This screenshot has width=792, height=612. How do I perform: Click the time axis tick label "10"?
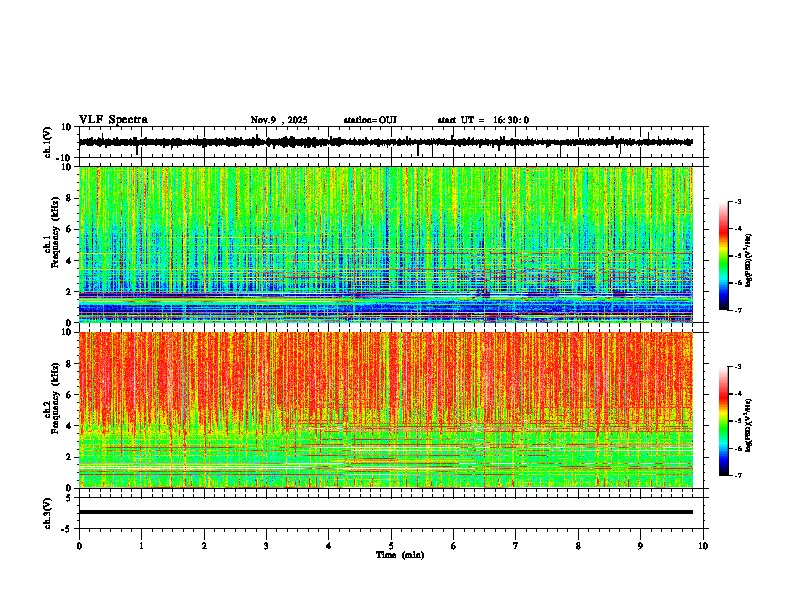[x=703, y=546]
